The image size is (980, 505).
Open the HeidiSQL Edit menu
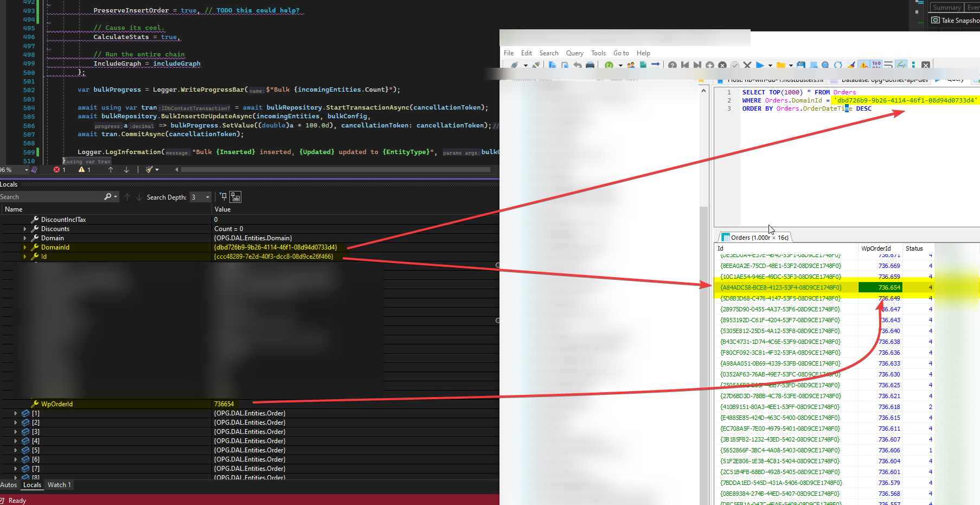click(x=526, y=53)
